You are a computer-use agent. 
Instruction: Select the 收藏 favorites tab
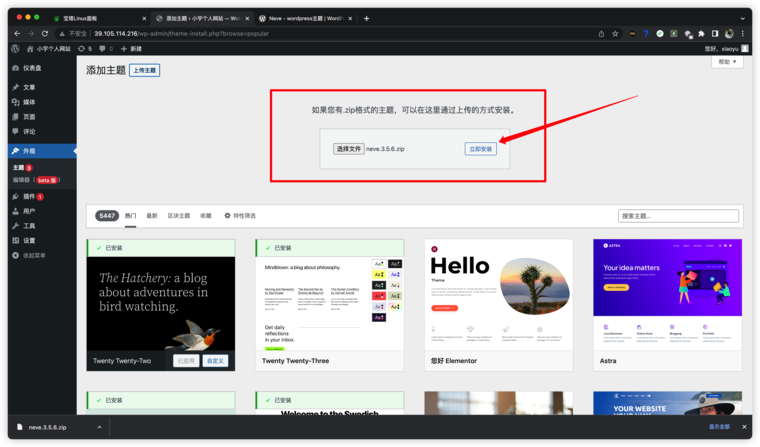click(x=206, y=216)
